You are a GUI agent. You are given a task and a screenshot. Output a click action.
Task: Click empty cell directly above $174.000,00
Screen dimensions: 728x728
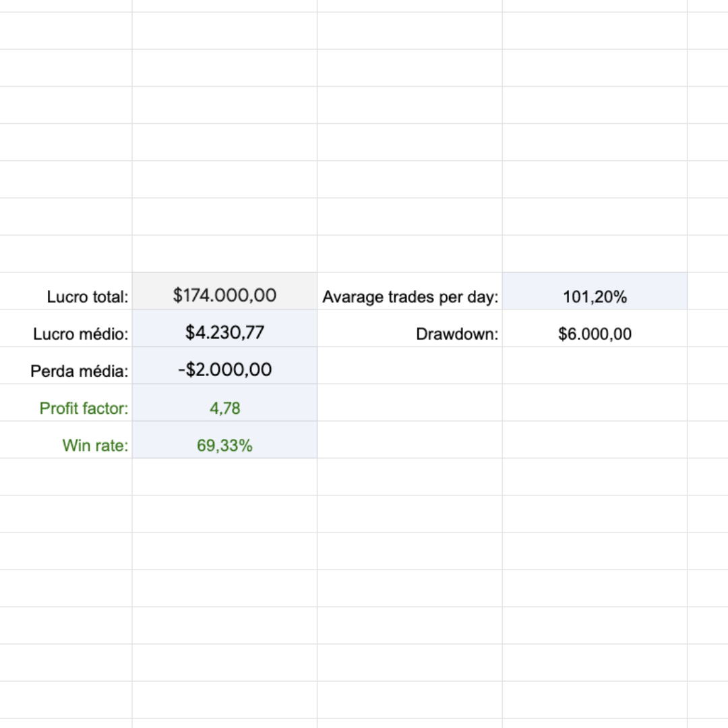(224, 253)
